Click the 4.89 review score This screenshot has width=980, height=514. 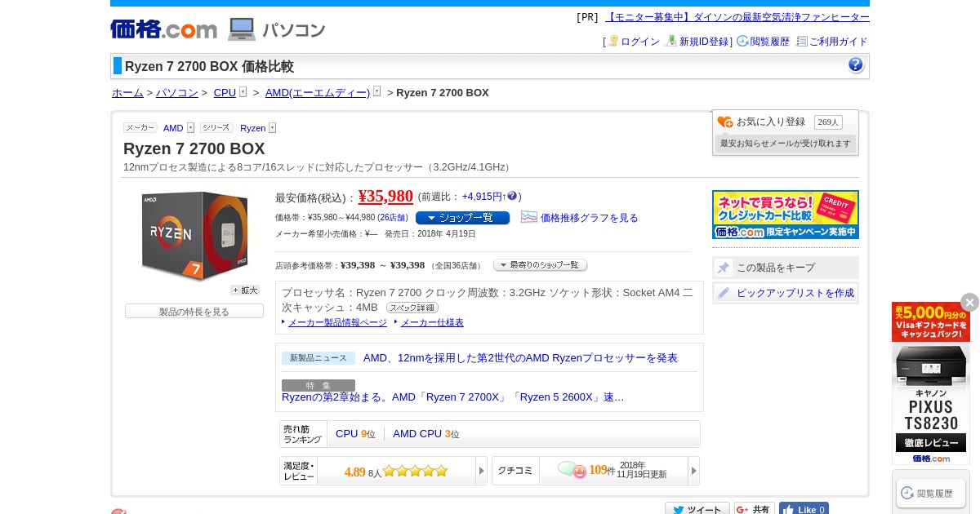point(354,472)
